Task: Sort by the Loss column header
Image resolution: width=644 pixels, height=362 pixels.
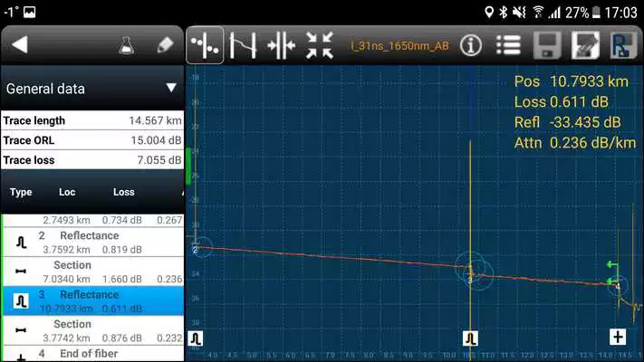Action: [123, 192]
